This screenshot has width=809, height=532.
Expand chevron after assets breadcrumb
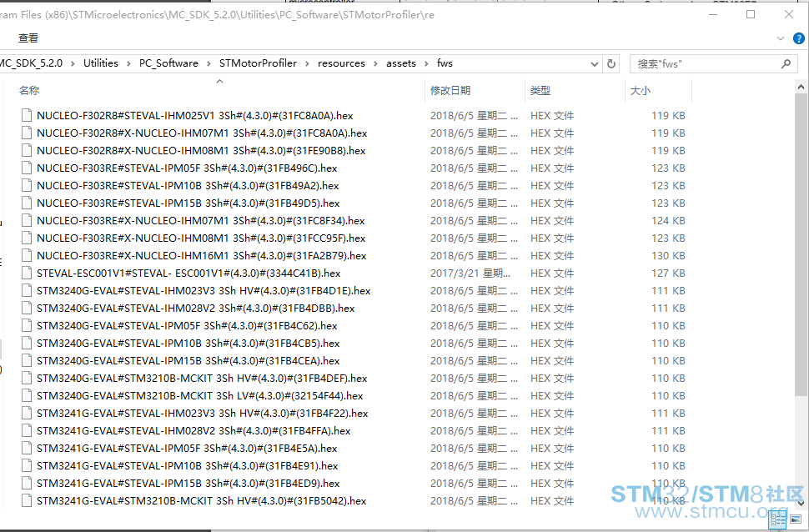coord(427,63)
